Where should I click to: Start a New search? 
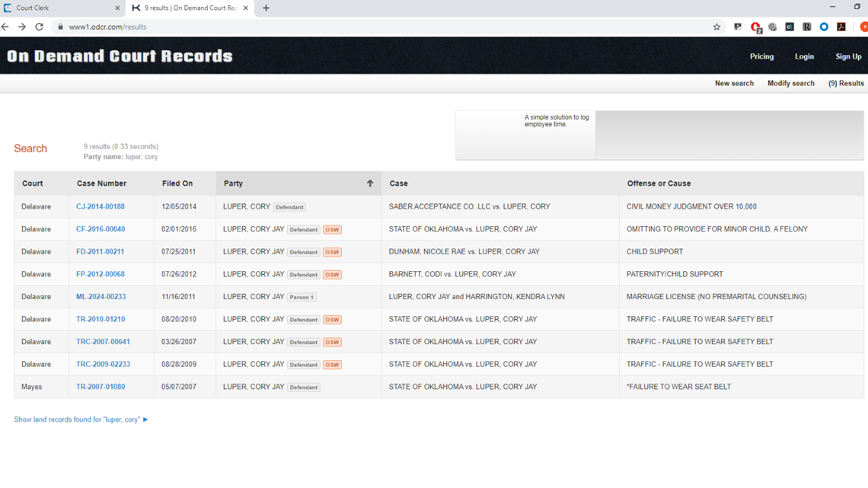click(x=734, y=83)
